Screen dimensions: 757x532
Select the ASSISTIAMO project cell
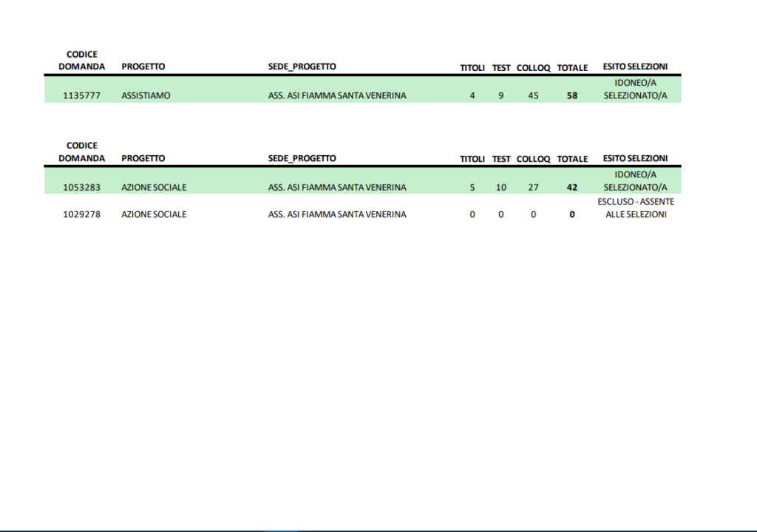click(146, 95)
